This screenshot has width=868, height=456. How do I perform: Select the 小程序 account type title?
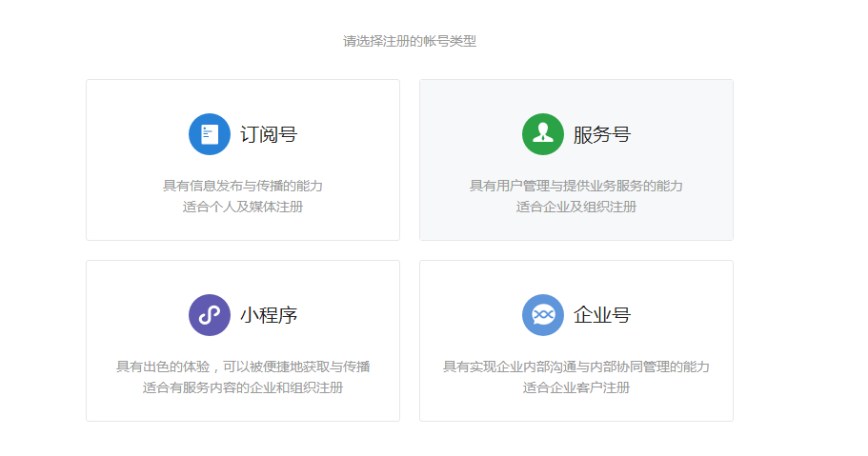pyautogui.click(x=269, y=315)
